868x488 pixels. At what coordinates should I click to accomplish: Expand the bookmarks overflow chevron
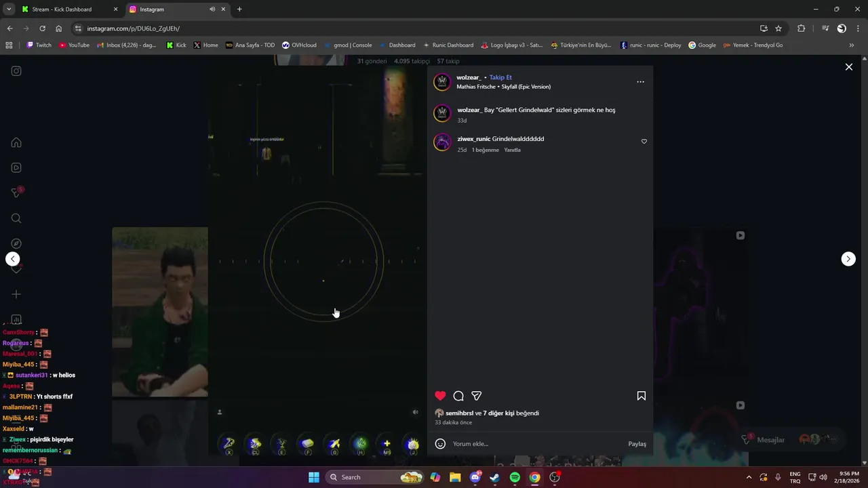[x=852, y=45]
